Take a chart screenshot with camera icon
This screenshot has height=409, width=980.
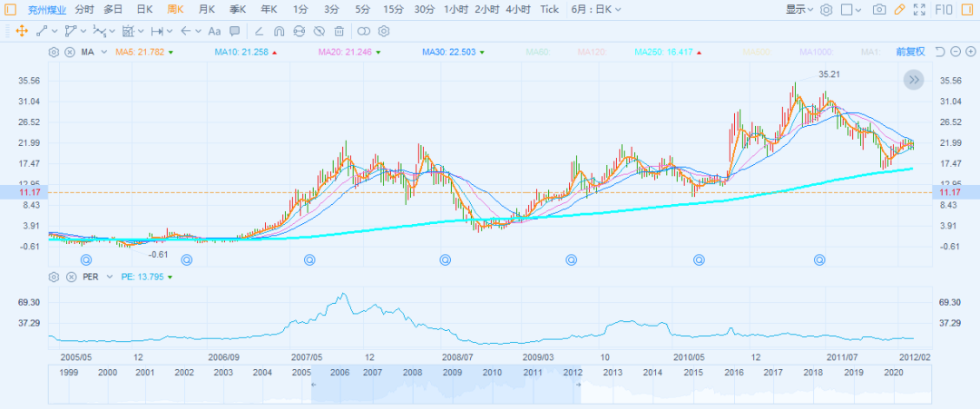coord(878,9)
